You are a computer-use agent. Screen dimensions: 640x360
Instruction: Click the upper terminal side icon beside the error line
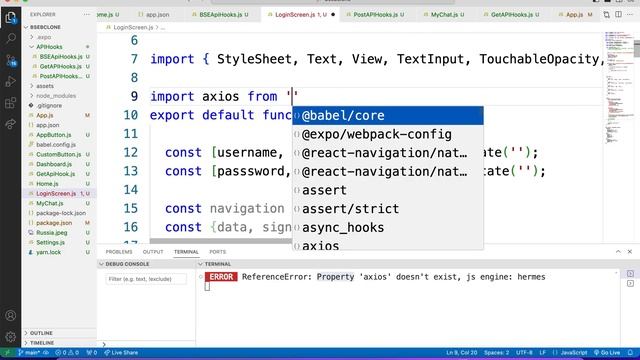point(630,273)
